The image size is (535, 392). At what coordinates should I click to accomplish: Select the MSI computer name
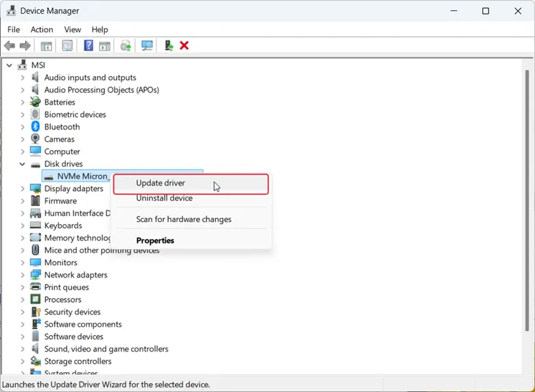pos(38,65)
